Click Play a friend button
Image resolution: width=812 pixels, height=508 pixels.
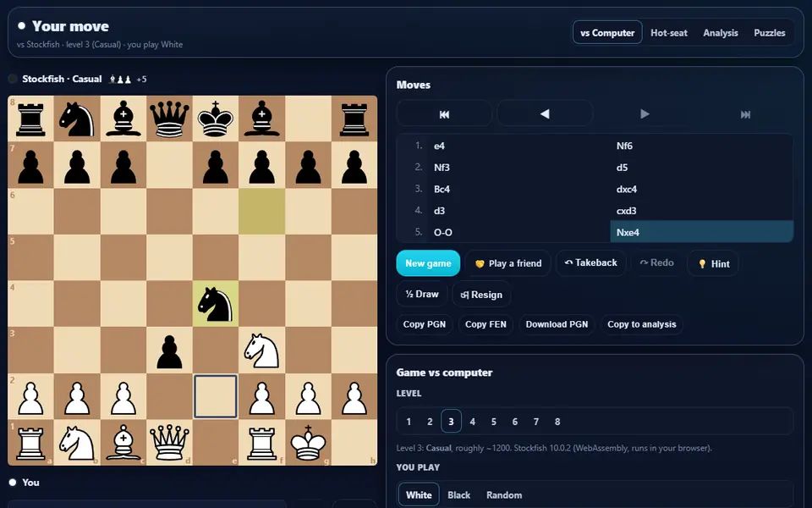(x=507, y=263)
